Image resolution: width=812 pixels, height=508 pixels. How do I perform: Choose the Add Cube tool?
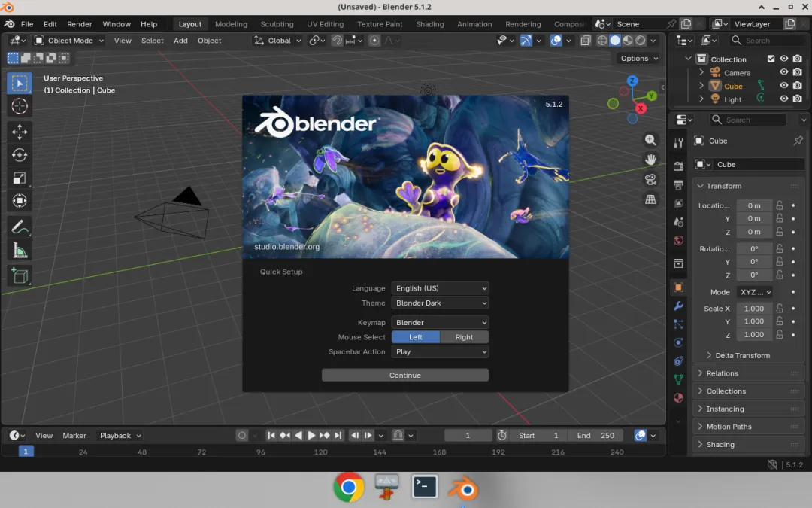point(20,275)
